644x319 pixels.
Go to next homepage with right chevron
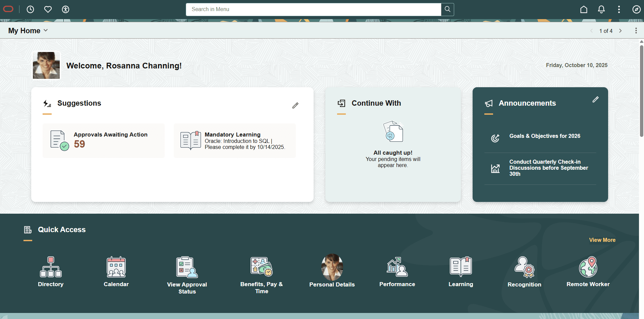point(621,31)
